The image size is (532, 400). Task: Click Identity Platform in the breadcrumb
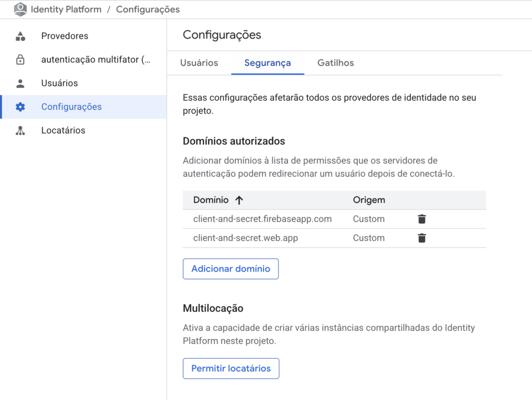66,9
